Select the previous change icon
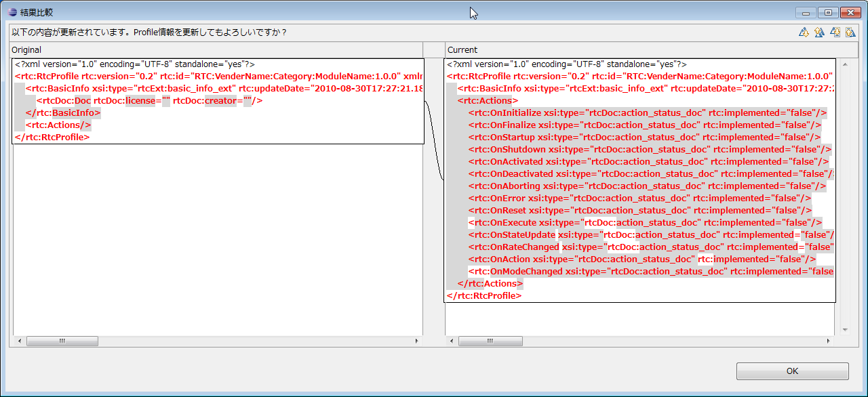Viewport: 868px width, 397px height. [x=850, y=32]
